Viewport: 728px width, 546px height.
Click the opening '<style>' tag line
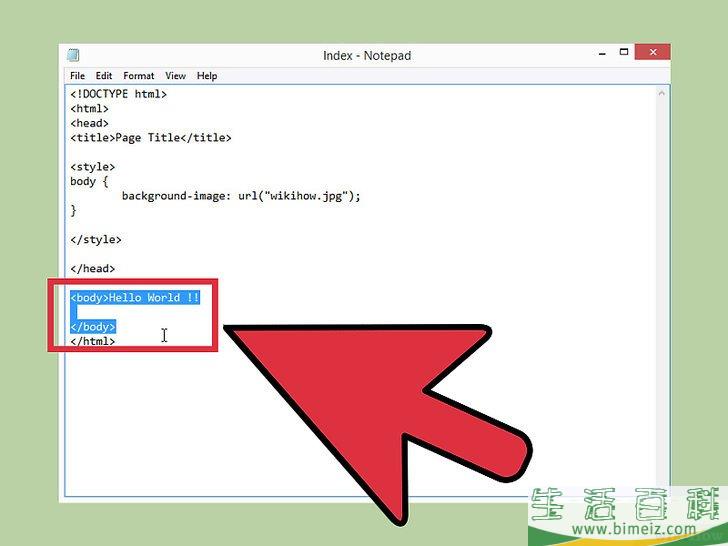pyautogui.click(x=92, y=167)
